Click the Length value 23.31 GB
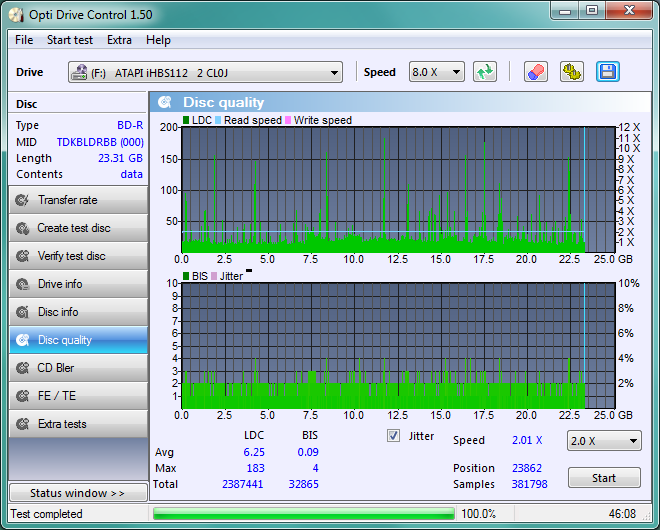This screenshot has width=660, height=530. pyautogui.click(x=120, y=158)
